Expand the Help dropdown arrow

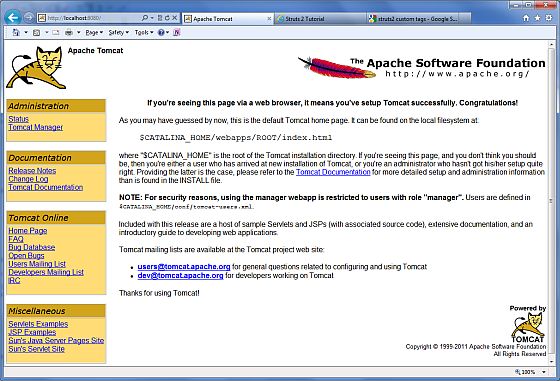click(167, 33)
